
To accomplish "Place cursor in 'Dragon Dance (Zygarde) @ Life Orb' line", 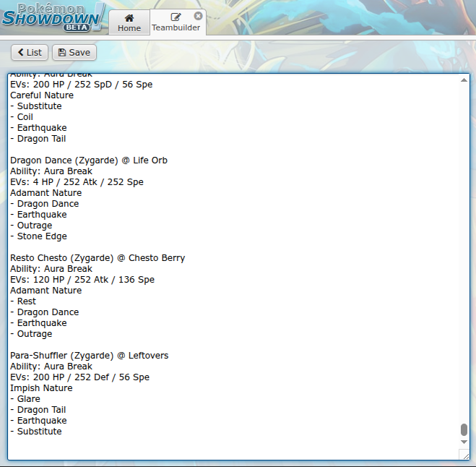I will 89,160.
